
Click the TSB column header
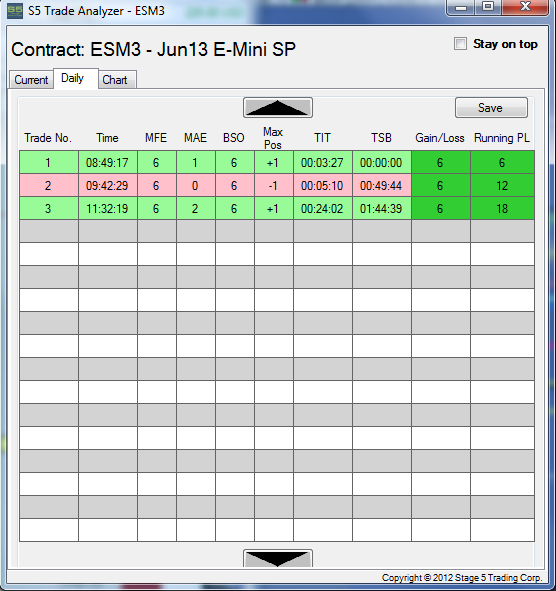(x=381, y=138)
